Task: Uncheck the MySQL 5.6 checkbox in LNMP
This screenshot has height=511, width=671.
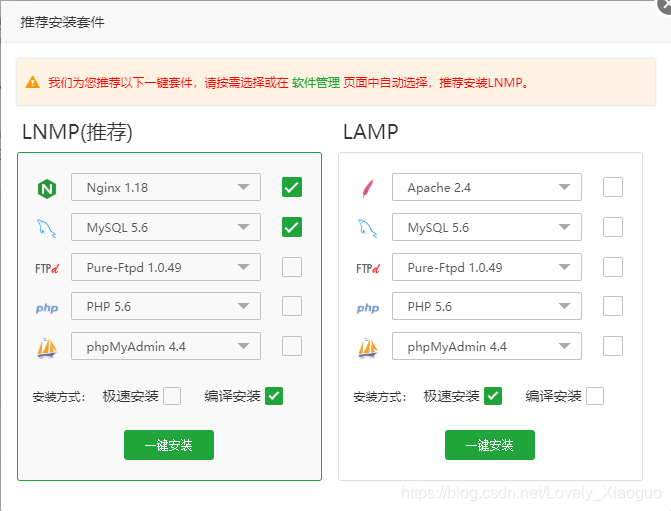Action: click(x=292, y=227)
